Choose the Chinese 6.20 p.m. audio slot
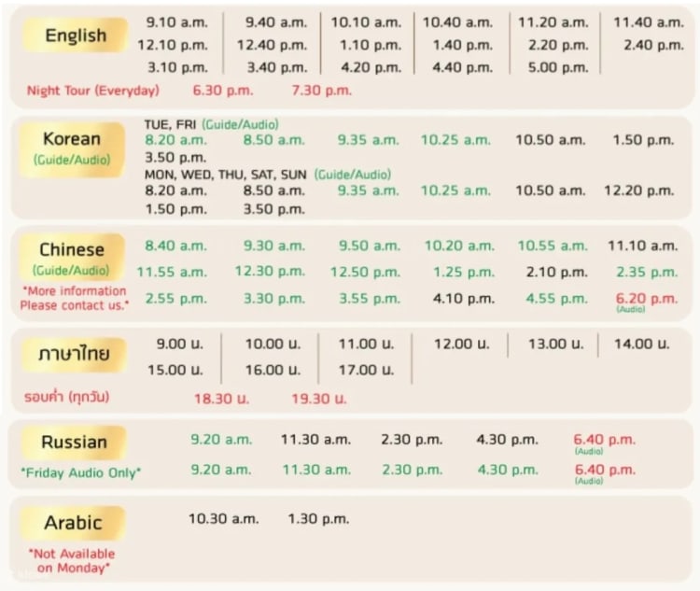This screenshot has width=700, height=591. [646, 299]
